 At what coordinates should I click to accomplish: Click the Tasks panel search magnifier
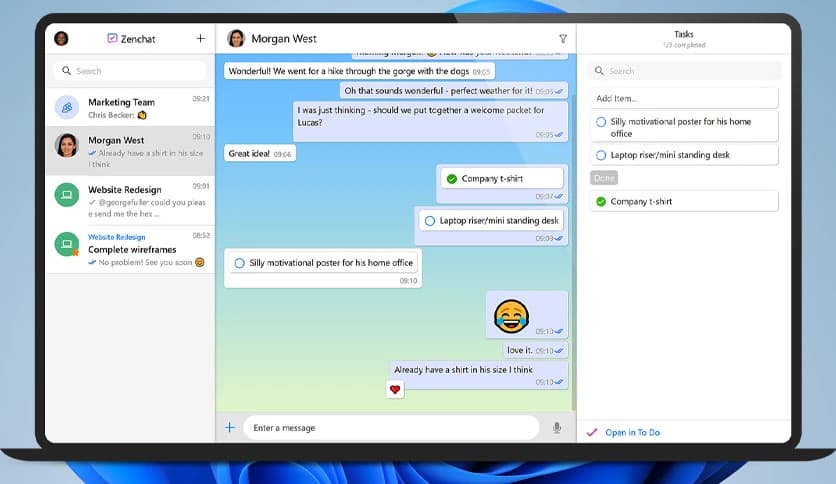(x=599, y=70)
